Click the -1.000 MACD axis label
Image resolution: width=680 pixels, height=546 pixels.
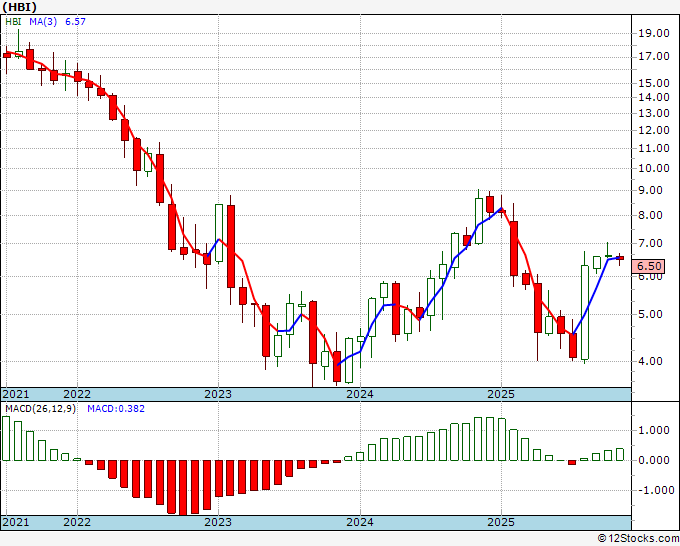pyautogui.click(x=654, y=490)
